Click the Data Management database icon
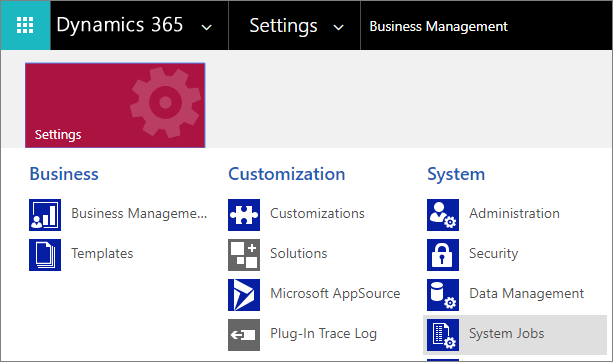This screenshot has width=613, height=362. point(443,295)
